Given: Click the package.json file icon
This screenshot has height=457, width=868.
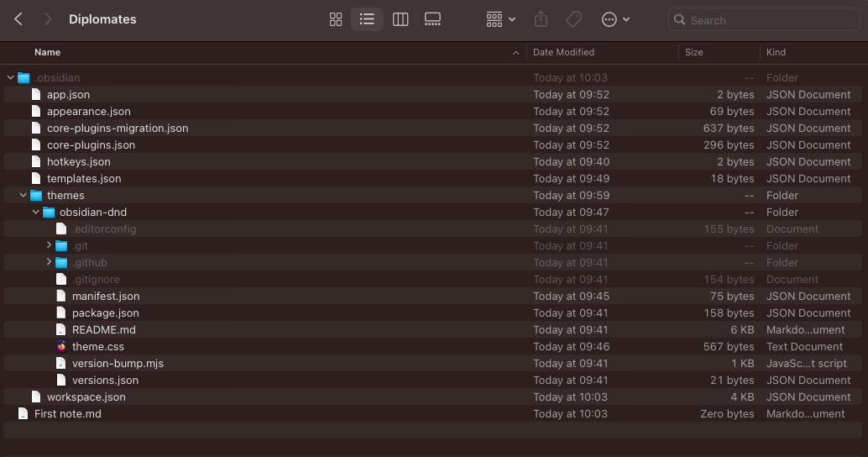Looking at the screenshot, I should 61,313.
